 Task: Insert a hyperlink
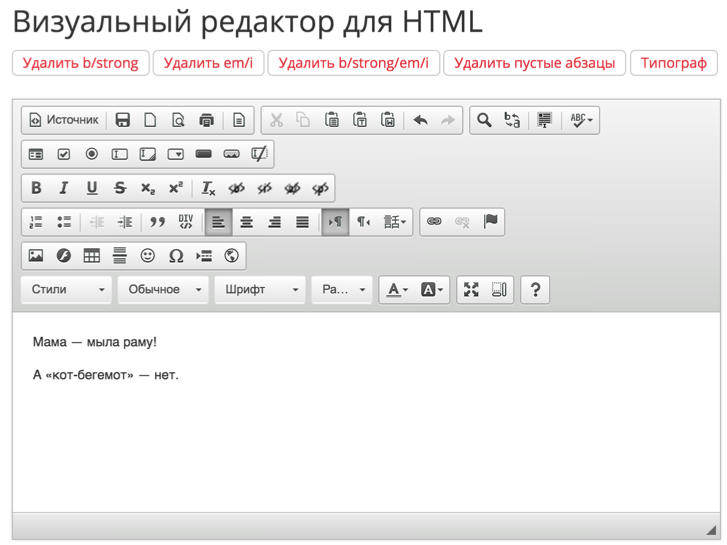(434, 222)
